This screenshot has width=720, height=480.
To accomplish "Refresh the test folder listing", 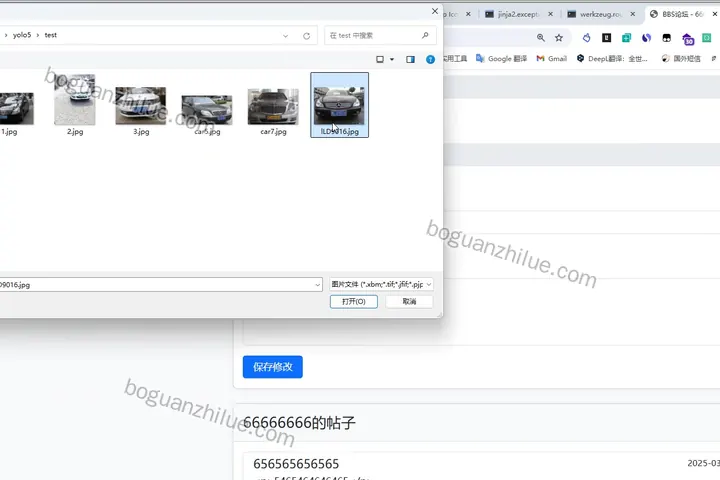I will coord(306,36).
